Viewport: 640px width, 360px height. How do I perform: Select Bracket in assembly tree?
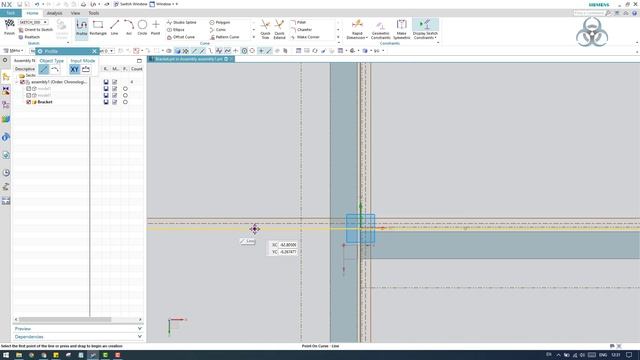click(x=45, y=102)
